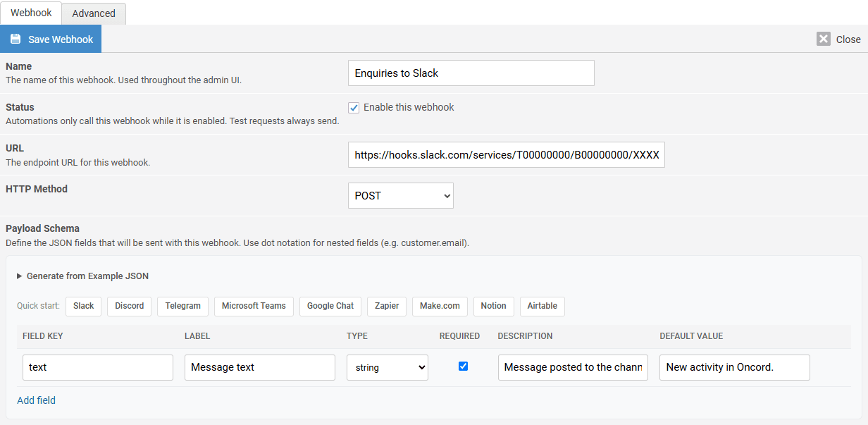The image size is (868, 425).
Task: Choose the Google Chat quick start preset
Action: (330, 306)
